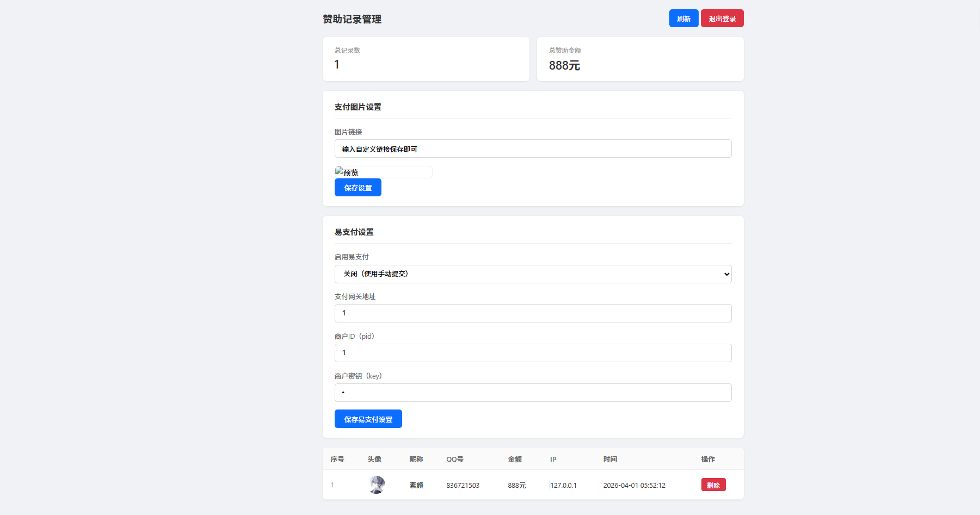Click the 保存设置 save button

click(358, 187)
